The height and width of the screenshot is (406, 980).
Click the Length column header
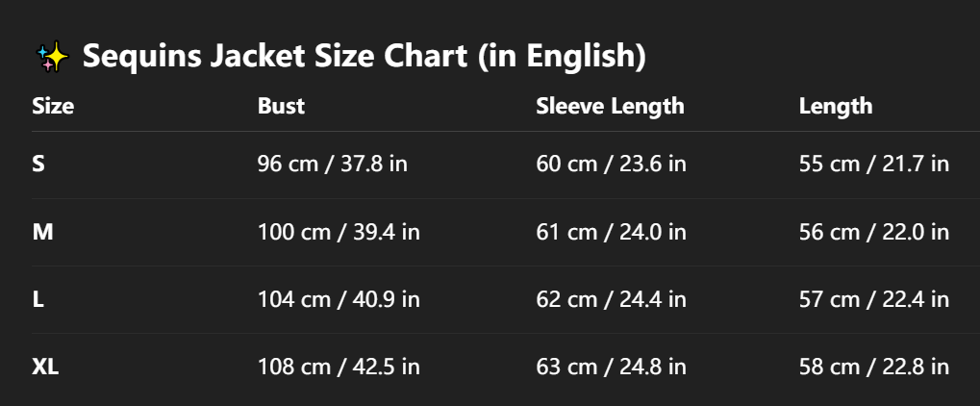836,106
